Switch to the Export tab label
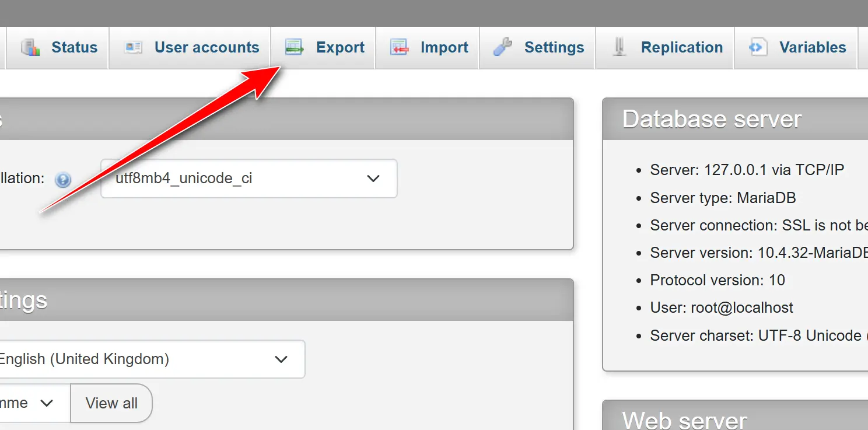The width and height of the screenshot is (868, 430). tap(340, 47)
